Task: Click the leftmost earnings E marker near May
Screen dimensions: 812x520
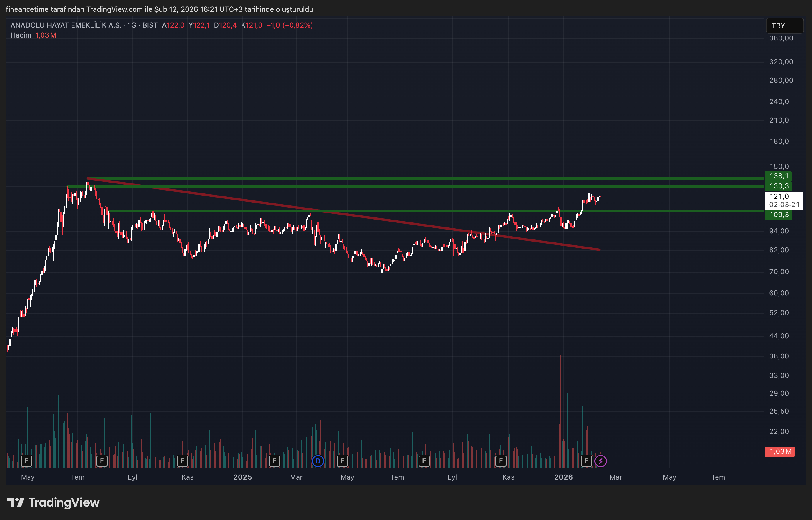Action: coord(26,461)
